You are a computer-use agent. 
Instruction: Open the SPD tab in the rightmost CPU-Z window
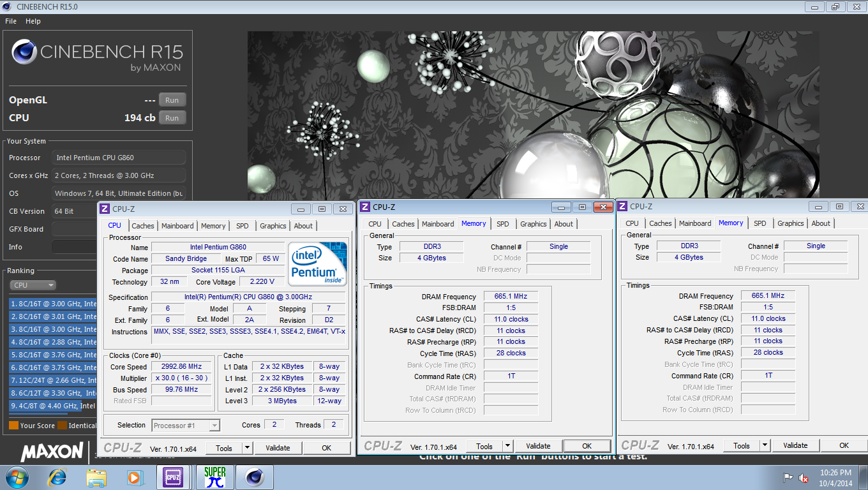click(x=760, y=223)
